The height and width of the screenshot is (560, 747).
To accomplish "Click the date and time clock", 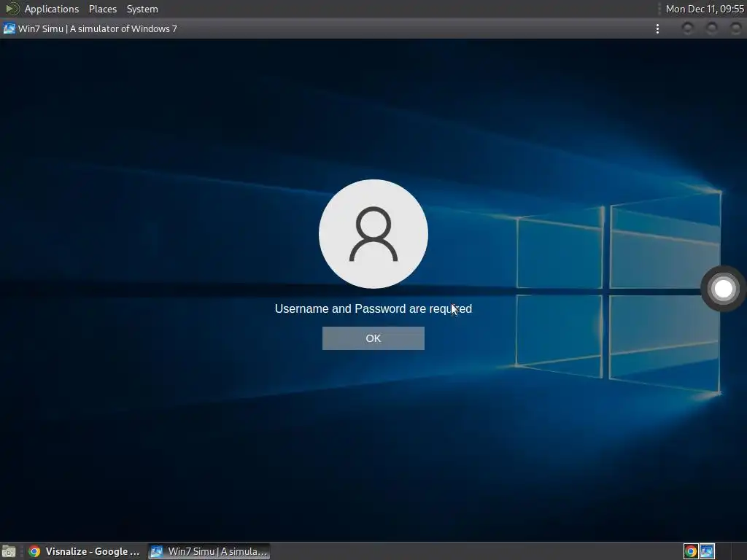I will click(x=705, y=9).
